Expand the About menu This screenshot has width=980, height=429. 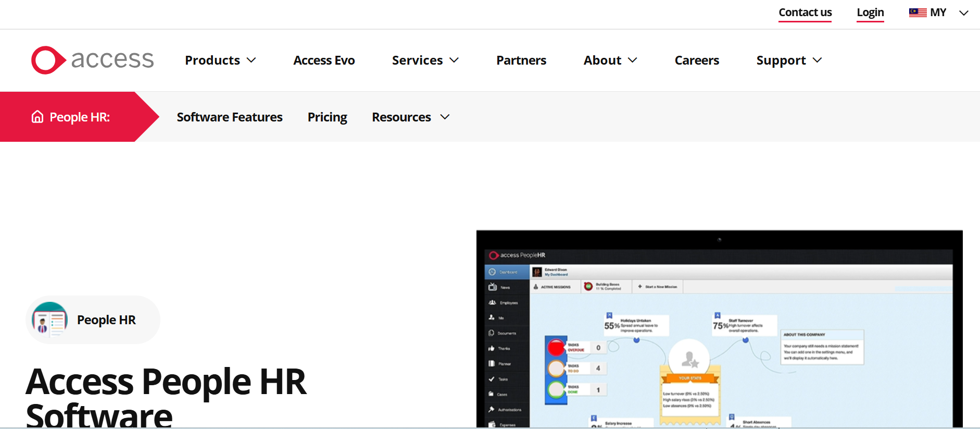coord(610,60)
